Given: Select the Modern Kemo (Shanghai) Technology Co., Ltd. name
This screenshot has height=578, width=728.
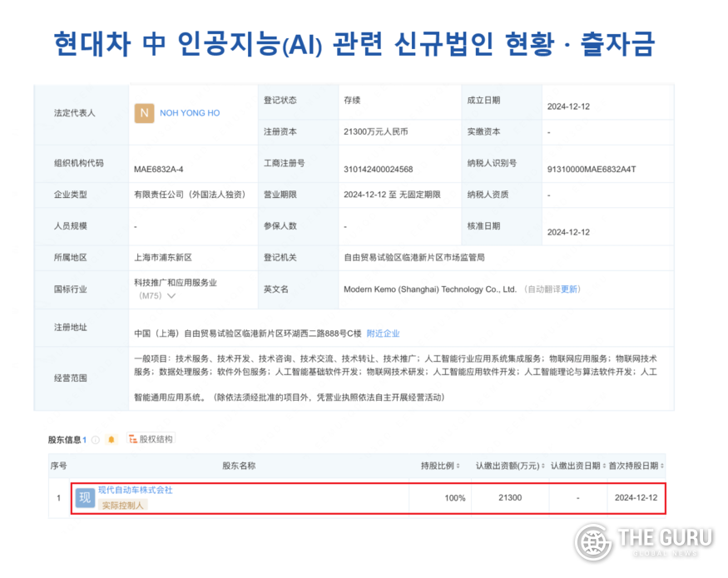Looking at the screenshot, I should tap(430, 289).
